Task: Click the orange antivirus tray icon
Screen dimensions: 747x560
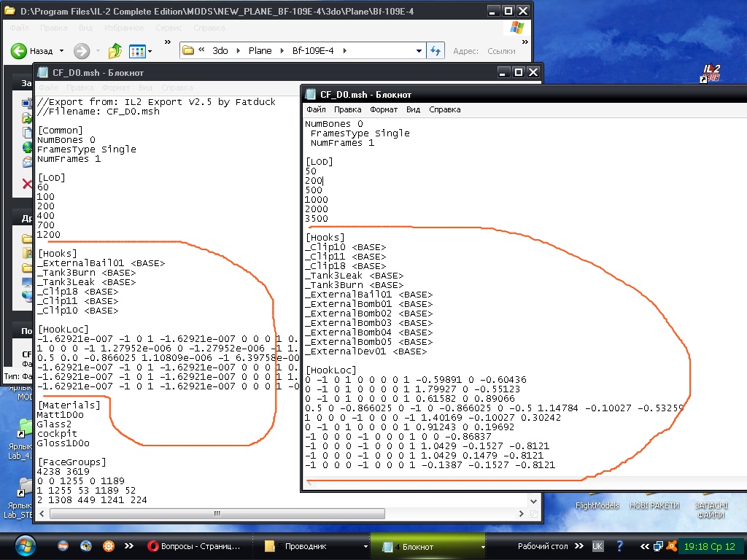Action: point(672,546)
